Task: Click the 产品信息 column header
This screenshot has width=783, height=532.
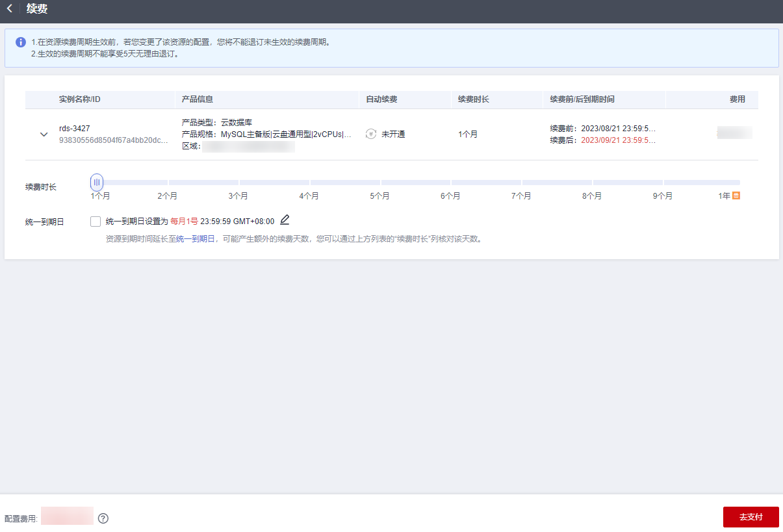Action: [198, 99]
